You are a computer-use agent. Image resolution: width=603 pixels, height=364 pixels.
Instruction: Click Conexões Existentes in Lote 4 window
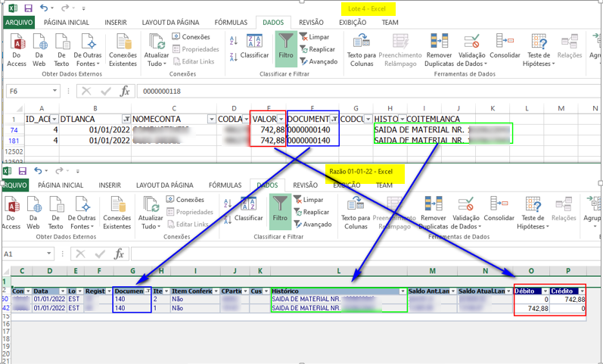123,50
